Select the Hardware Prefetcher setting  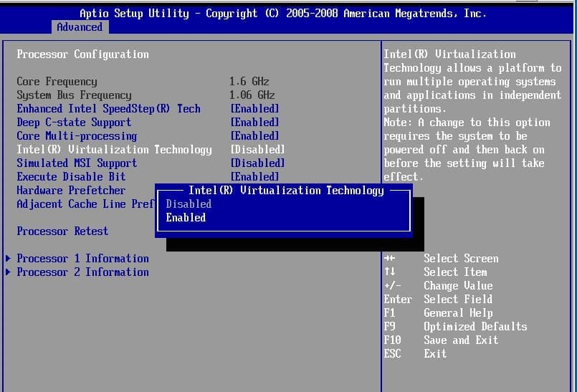point(71,191)
